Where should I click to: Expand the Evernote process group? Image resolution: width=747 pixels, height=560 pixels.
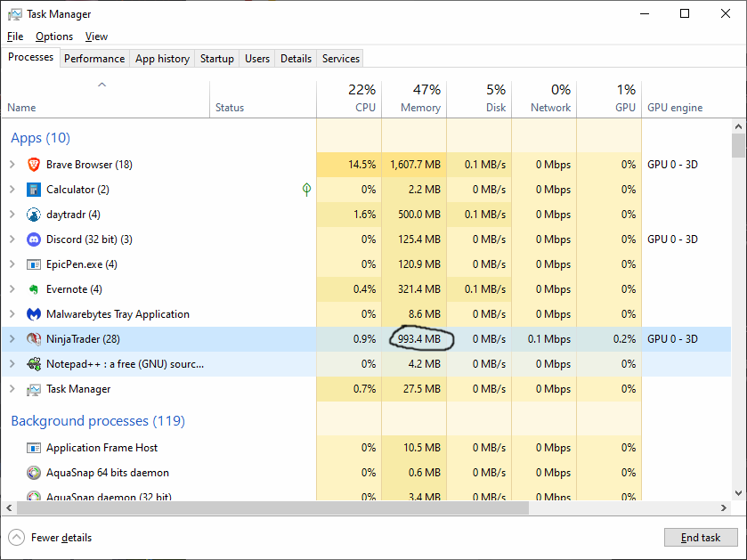(12, 289)
